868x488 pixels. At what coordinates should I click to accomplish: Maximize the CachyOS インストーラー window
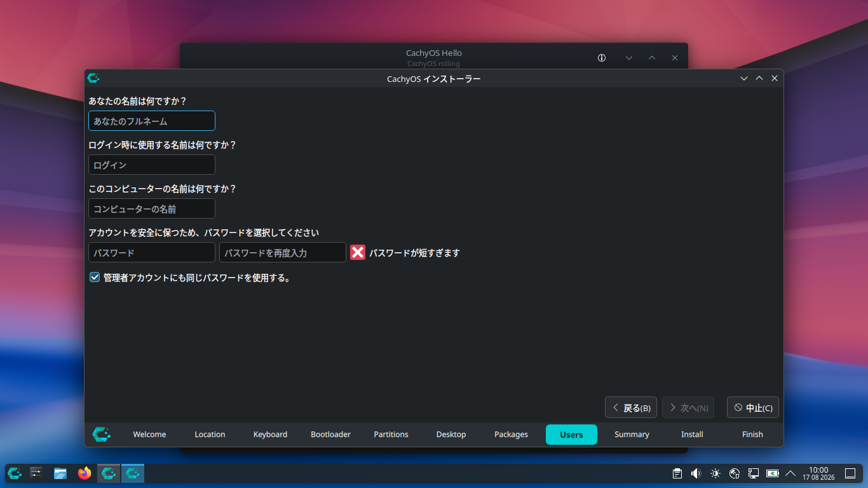tap(759, 78)
